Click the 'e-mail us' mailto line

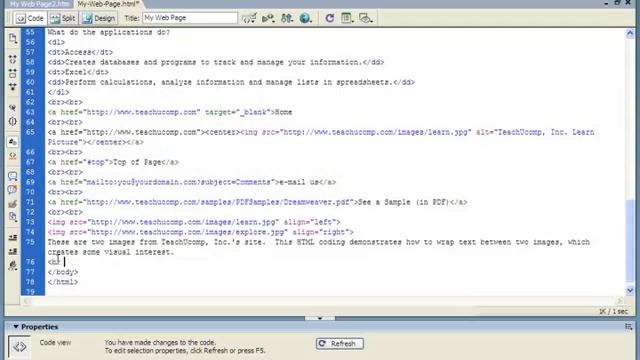pyautogui.click(x=191, y=182)
